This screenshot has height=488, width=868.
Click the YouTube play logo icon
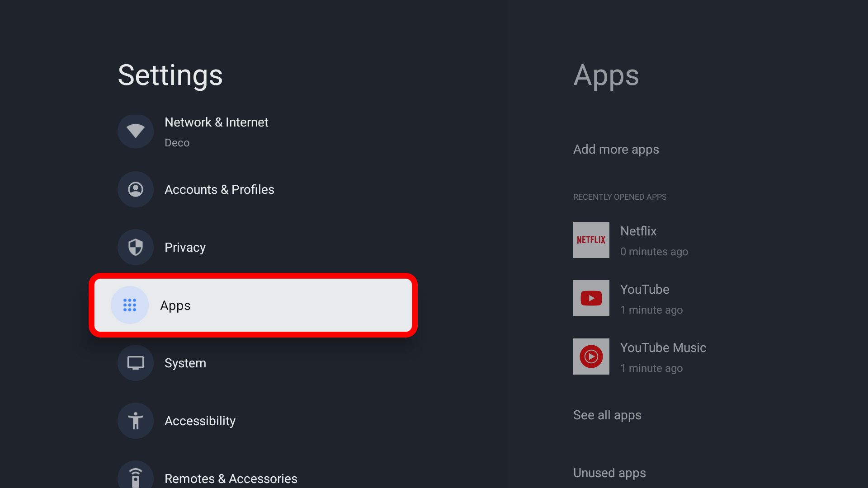(591, 298)
